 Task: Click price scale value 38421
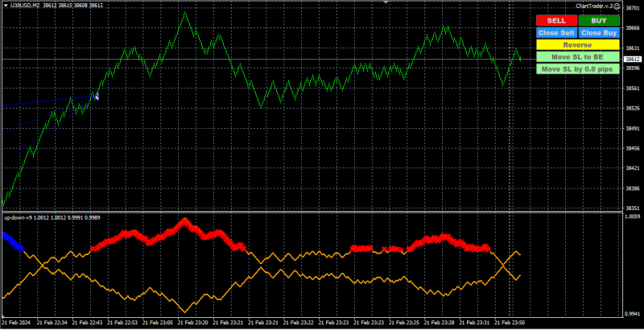632,168
